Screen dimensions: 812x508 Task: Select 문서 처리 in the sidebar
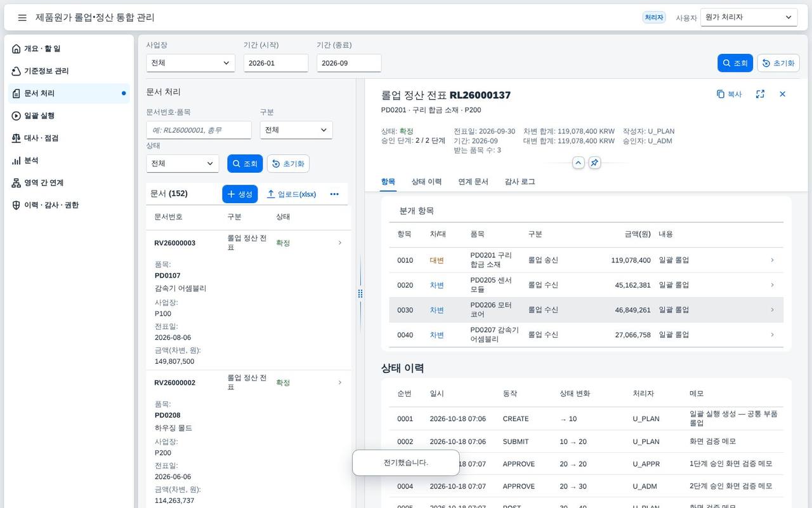click(69, 93)
